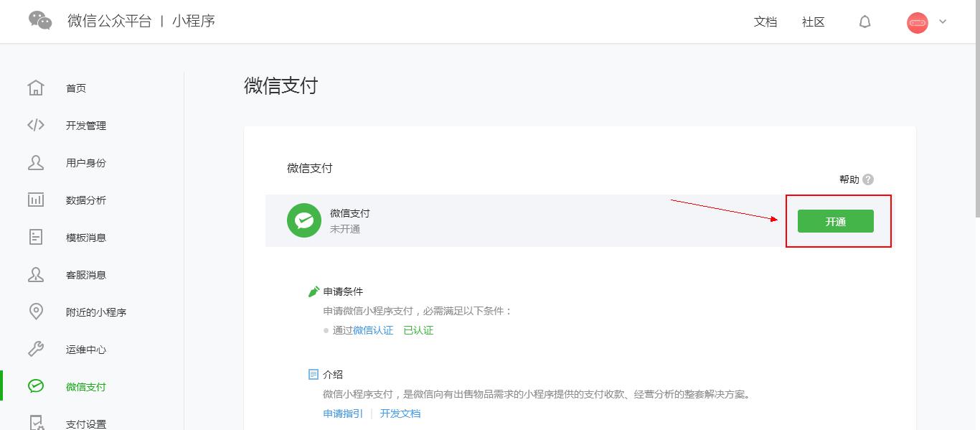Open 文档 in the top navigation
Image resolution: width=980 pixels, height=430 pixels.
pyautogui.click(x=765, y=22)
